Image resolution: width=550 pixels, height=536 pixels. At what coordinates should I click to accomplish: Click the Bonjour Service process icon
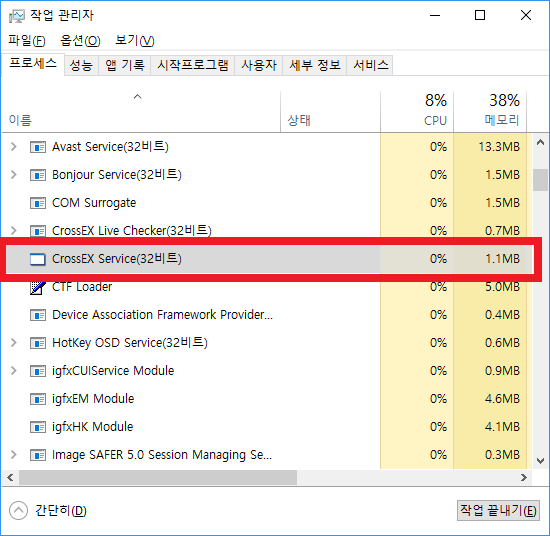(38, 175)
